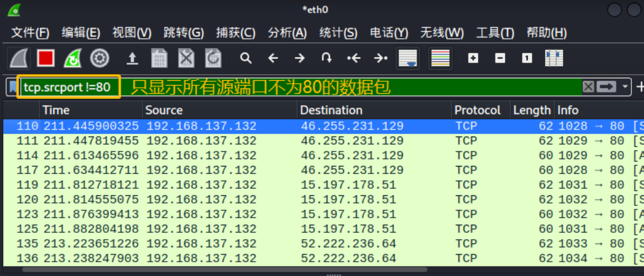Viewport: 644px width, 276px height.
Task: Jump to the first packet icon
Action: coord(353,58)
